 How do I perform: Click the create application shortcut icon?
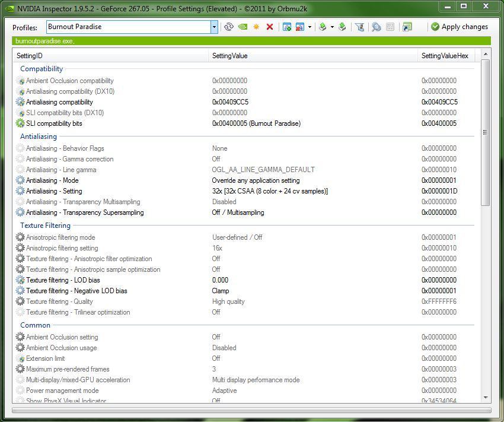point(407,27)
